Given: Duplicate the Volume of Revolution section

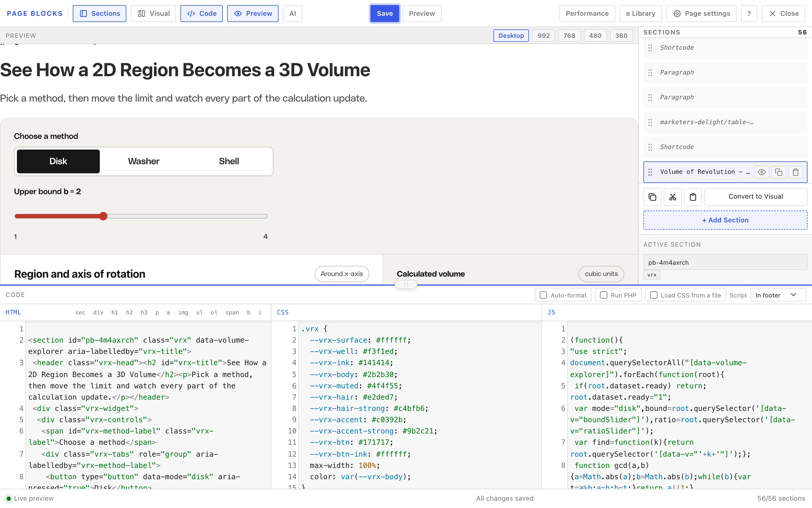Looking at the screenshot, I should point(779,172).
